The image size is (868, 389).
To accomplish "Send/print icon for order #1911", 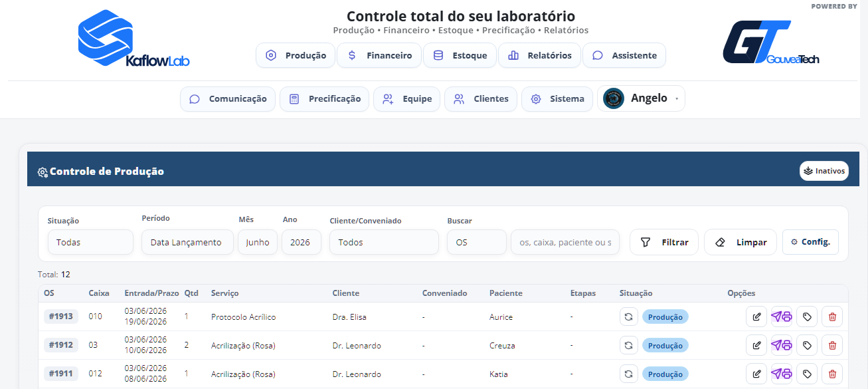I will click(782, 374).
